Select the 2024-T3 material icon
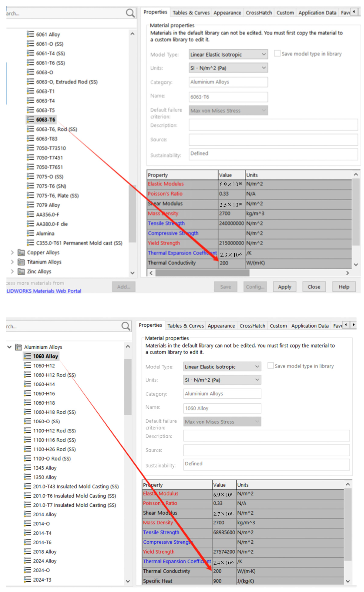 click(x=27, y=579)
